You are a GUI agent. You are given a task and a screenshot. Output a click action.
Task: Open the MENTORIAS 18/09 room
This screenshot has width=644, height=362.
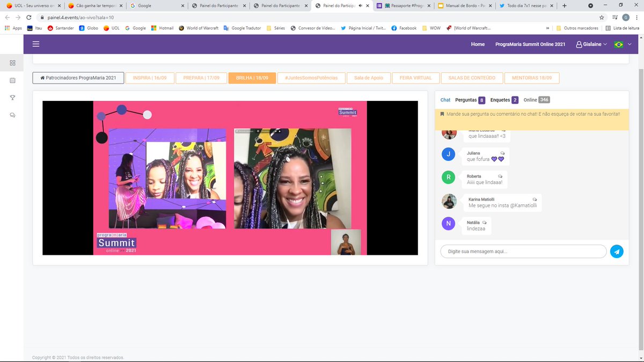coord(532,78)
